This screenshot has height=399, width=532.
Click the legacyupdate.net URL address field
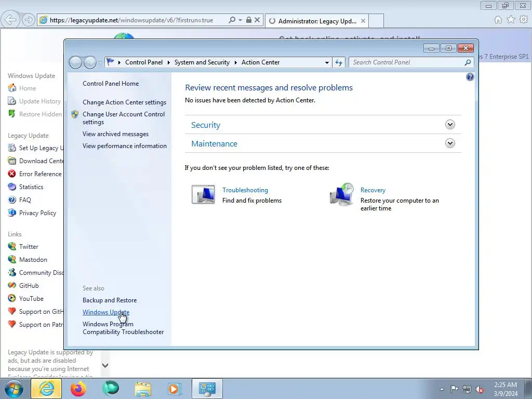(131, 20)
